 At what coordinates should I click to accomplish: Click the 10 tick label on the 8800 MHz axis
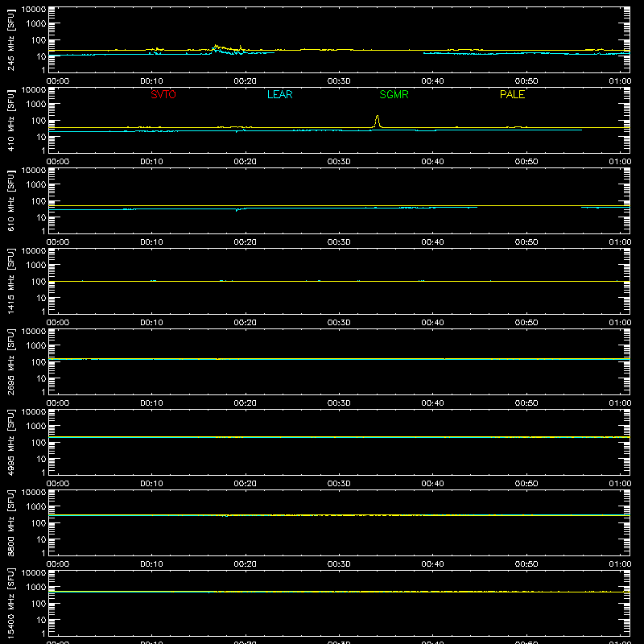pyautogui.click(x=41, y=539)
